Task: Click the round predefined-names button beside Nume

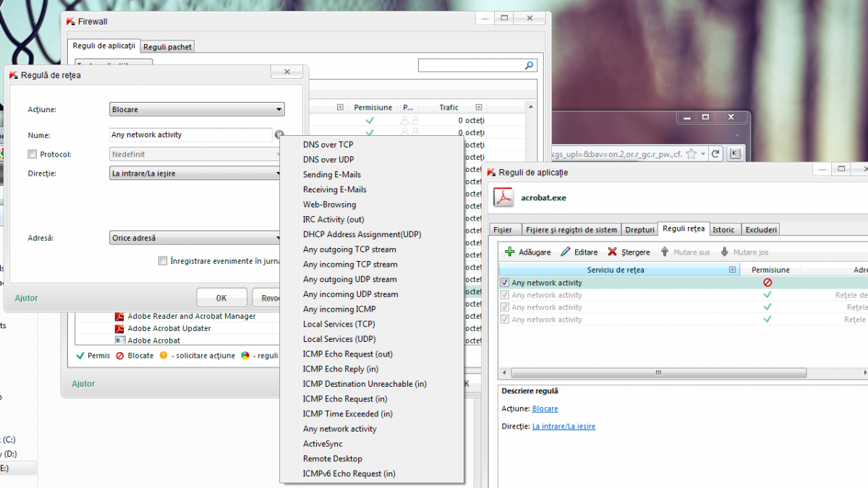Action: point(279,134)
